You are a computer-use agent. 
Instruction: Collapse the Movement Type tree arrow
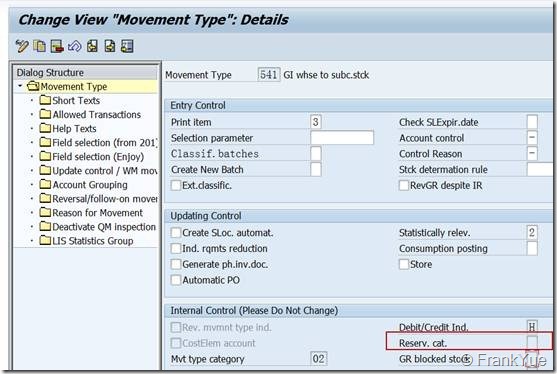[x=20, y=86]
